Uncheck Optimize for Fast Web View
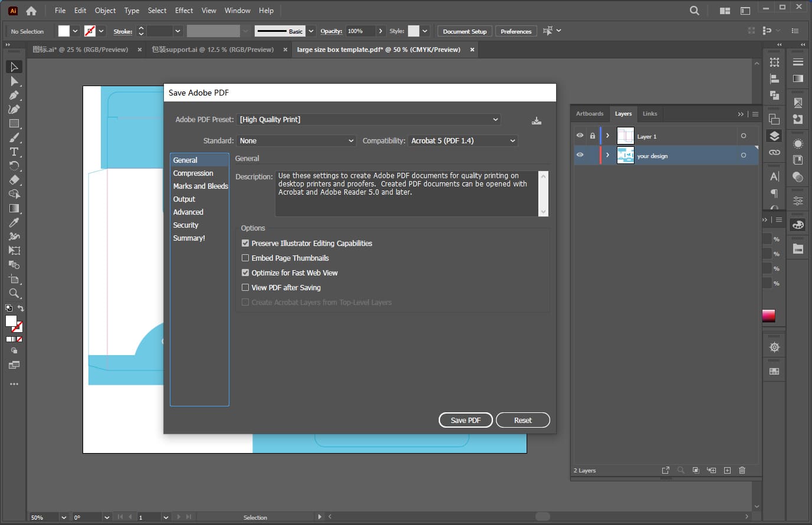The width and height of the screenshot is (812, 525). [x=245, y=273]
